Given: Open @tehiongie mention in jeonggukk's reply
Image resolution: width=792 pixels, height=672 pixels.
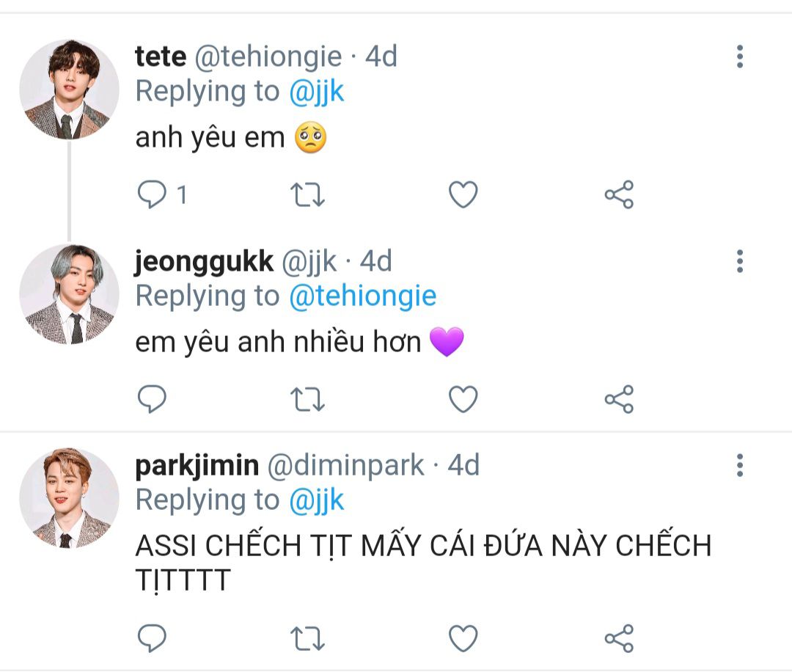Looking at the screenshot, I should point(362,296).
